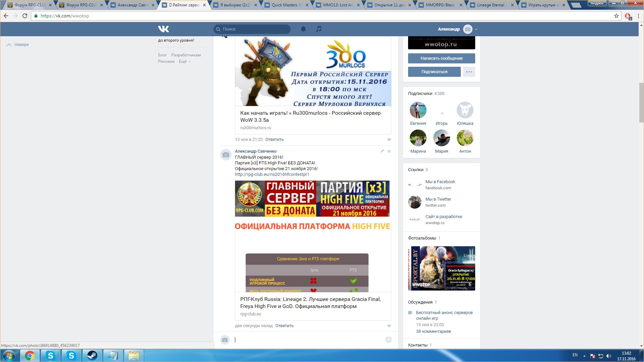This screenshot has width=644, height=362.
Task: Open user profile dropdown arrow near Александр
Action: [x=476, y=30]
